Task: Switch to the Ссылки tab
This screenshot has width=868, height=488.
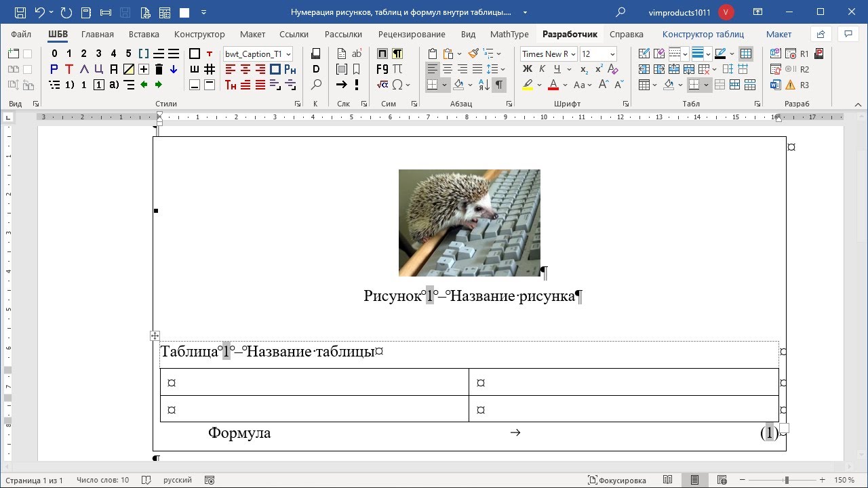Action: pyautogui.click(x=294, y=34)
